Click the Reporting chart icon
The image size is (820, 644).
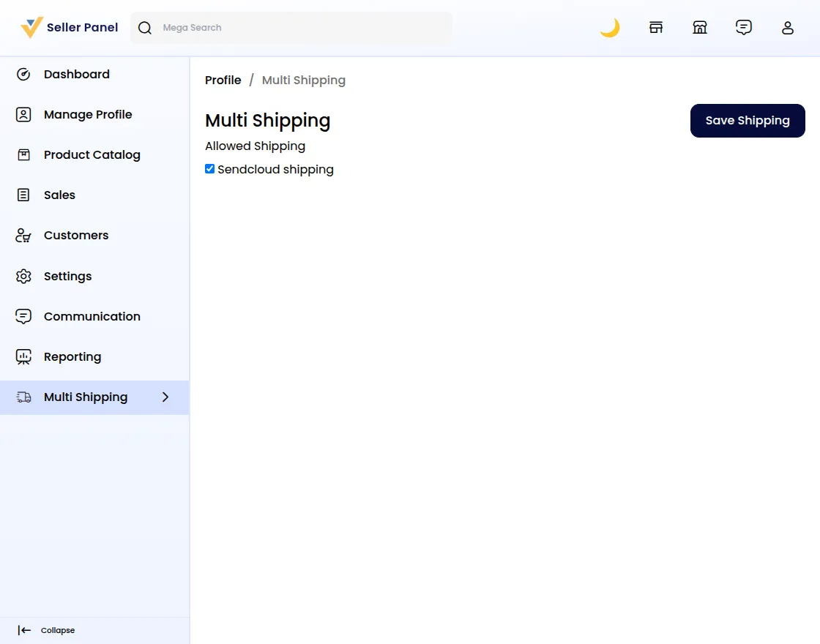[23, 356]
